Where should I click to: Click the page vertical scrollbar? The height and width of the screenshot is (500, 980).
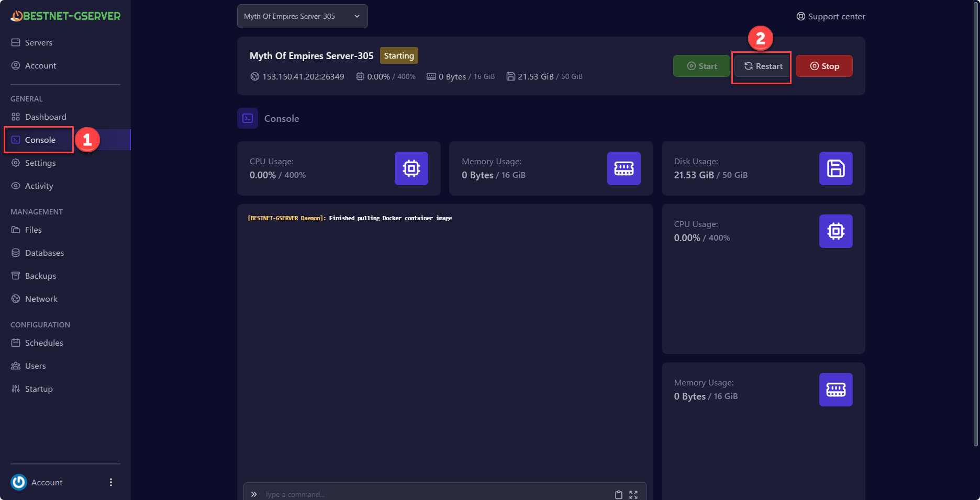pos(976,225)
